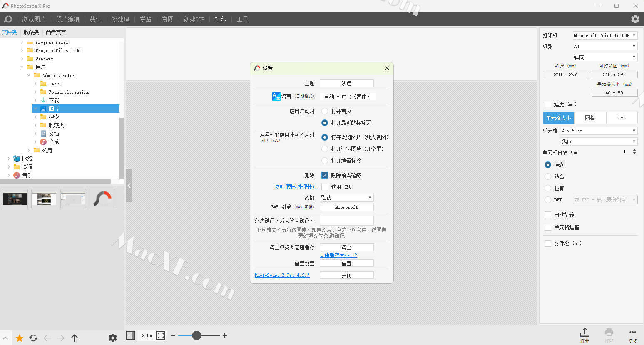The image size is (644, 345).
Task: Click the fit-to-screen icon beside 200%
Action: pyautogui.click(x=161, y=335)
